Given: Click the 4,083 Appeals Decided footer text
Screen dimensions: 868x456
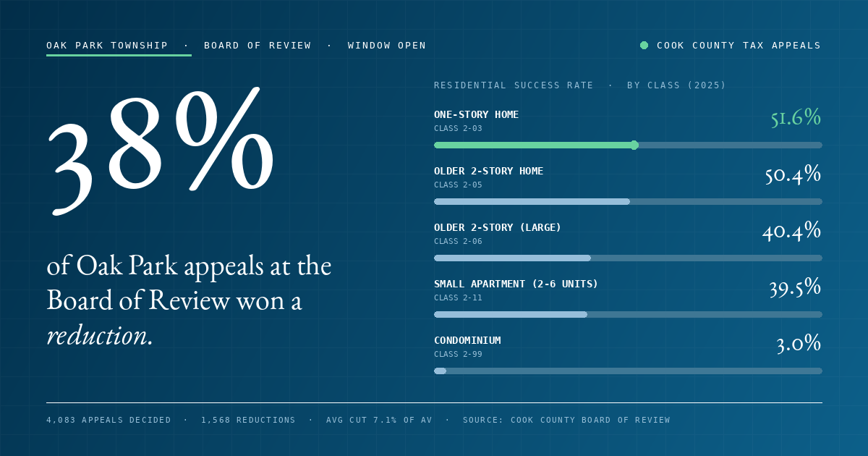Looking at the screenshot, I should pos(109,420).
